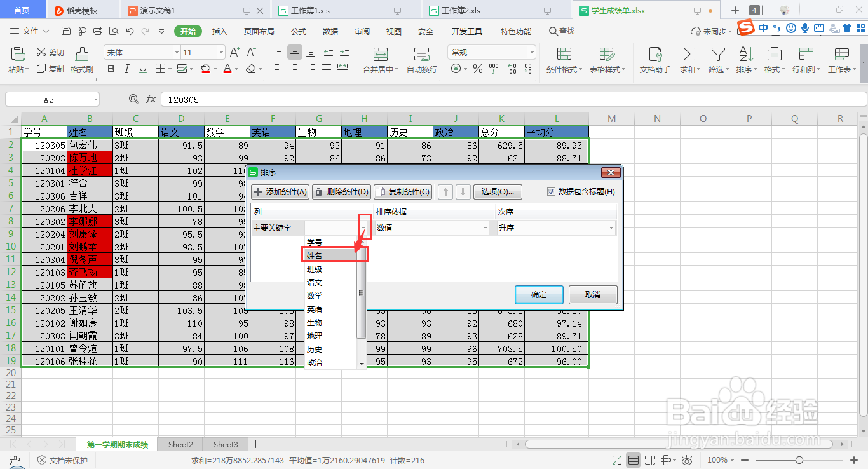
Task: Click the Print icon in quick access toolbar
Action: click(x=98, y=31)
